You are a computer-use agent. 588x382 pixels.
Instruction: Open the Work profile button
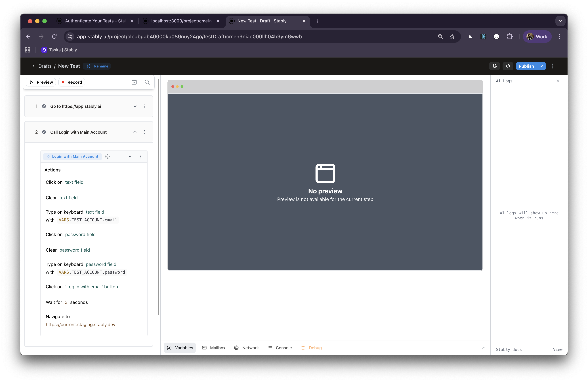(537, 37)
